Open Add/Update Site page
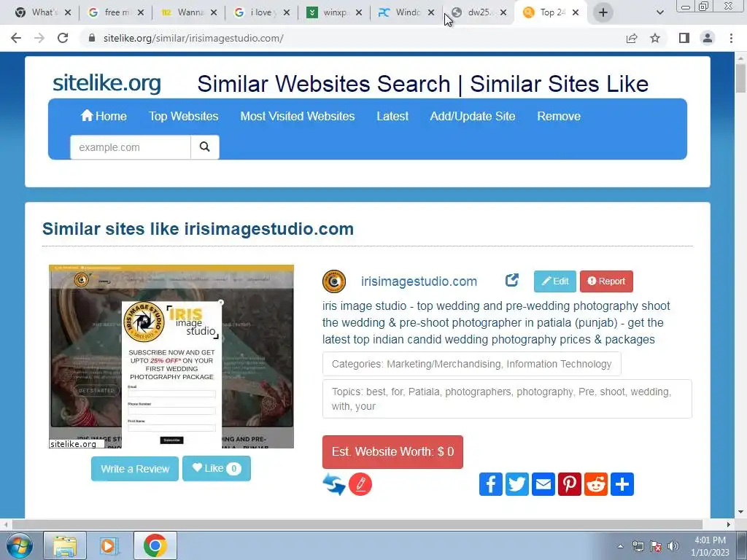Image resolution: width=747 pixels, height=560 pixels. tap(473, 116)
